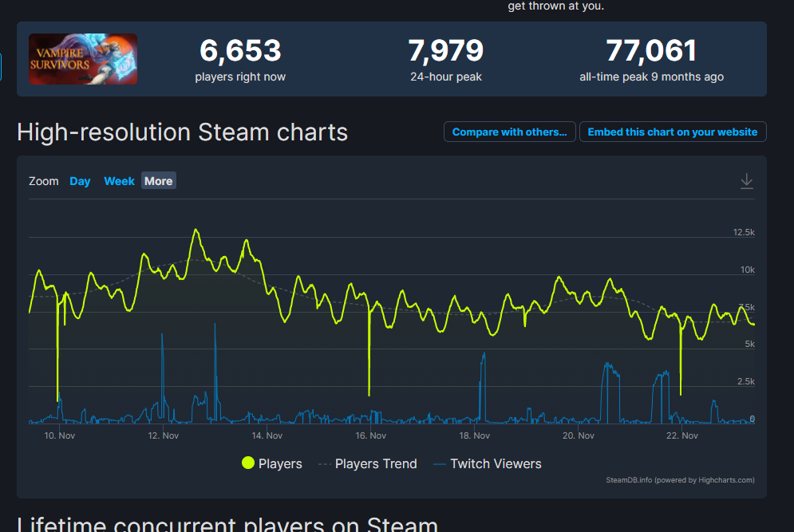Click the 2.5k y-axis label
Screen dimensions: 794x532
tap(746, 382)
